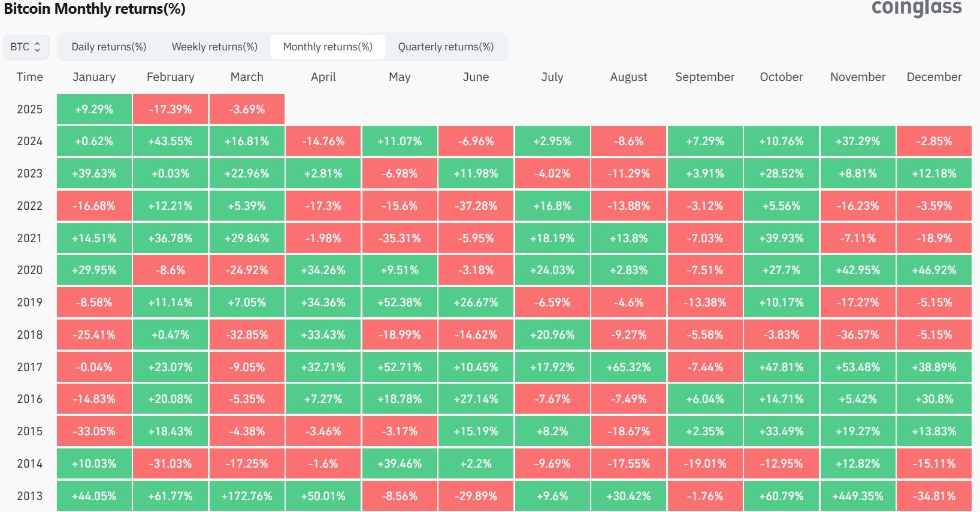Select the November 2013 +449.35% cell
The width and height of the screenshot is (980, 512).
coord(858,496)
